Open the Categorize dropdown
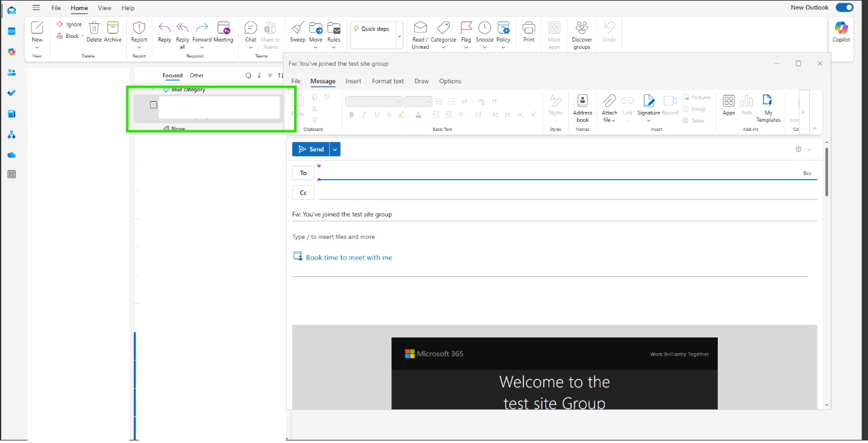Viewport: 868px width, 443px height. tap(444, 47)
